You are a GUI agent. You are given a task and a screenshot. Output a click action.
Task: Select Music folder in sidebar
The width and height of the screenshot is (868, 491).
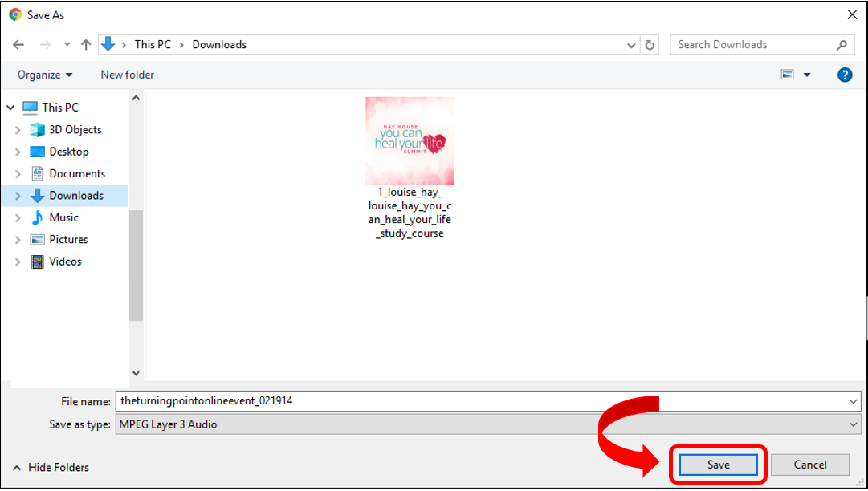coord(63,217)
